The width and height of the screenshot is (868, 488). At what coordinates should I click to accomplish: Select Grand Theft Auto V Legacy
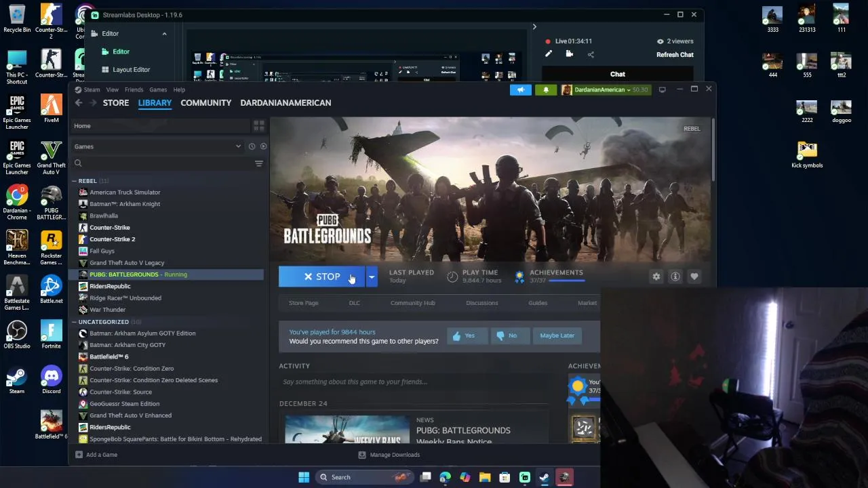(x=127, y=263)
